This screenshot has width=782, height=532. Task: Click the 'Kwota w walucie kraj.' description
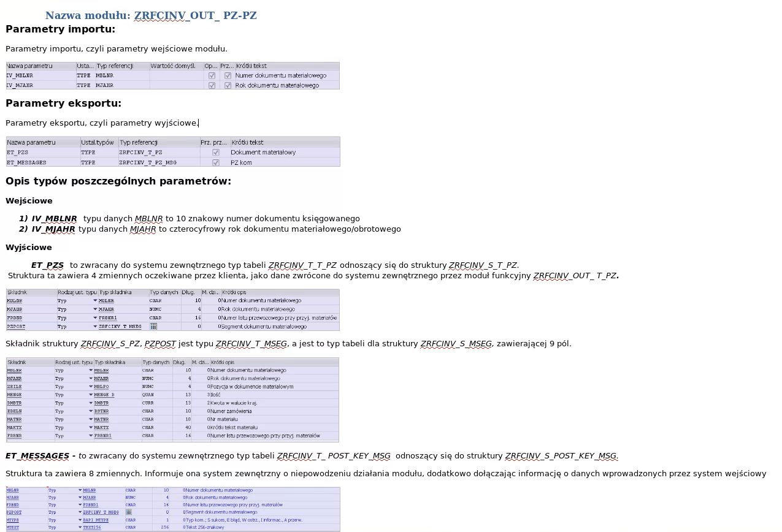(234, 403)
